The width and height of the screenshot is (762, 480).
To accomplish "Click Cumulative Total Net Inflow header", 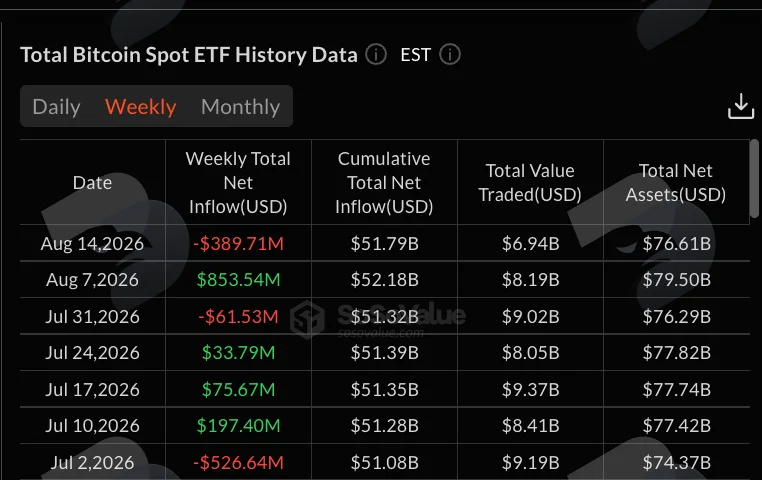I will tap(384, 183).
